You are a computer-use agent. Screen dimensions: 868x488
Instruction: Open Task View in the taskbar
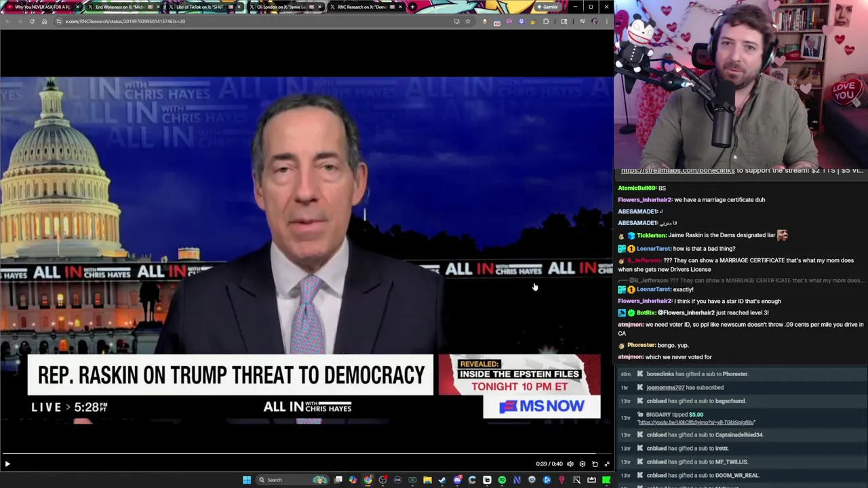tap(338, 480)
